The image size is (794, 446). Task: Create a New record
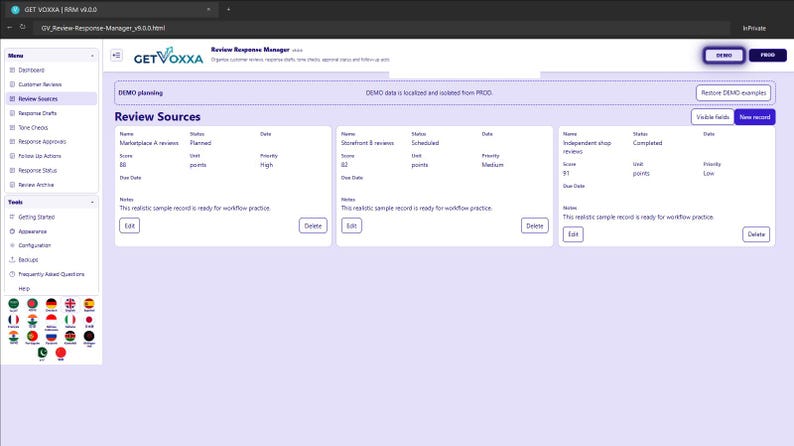pos(755,117)
